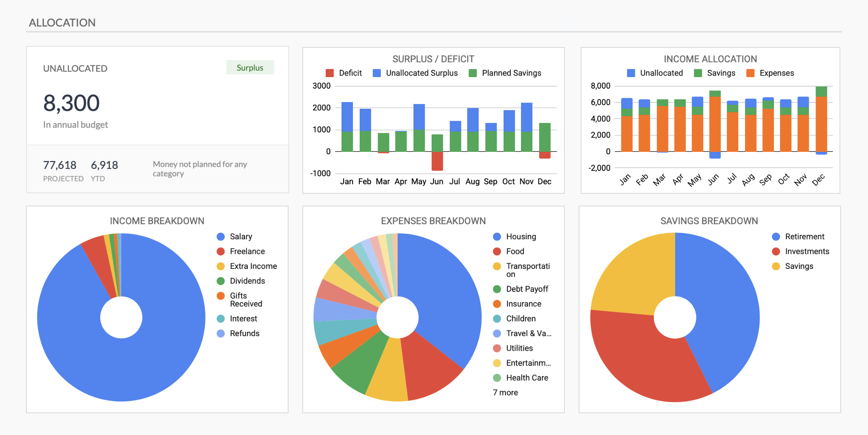Click the Debt Payoff legend dot

pos(497,289)
